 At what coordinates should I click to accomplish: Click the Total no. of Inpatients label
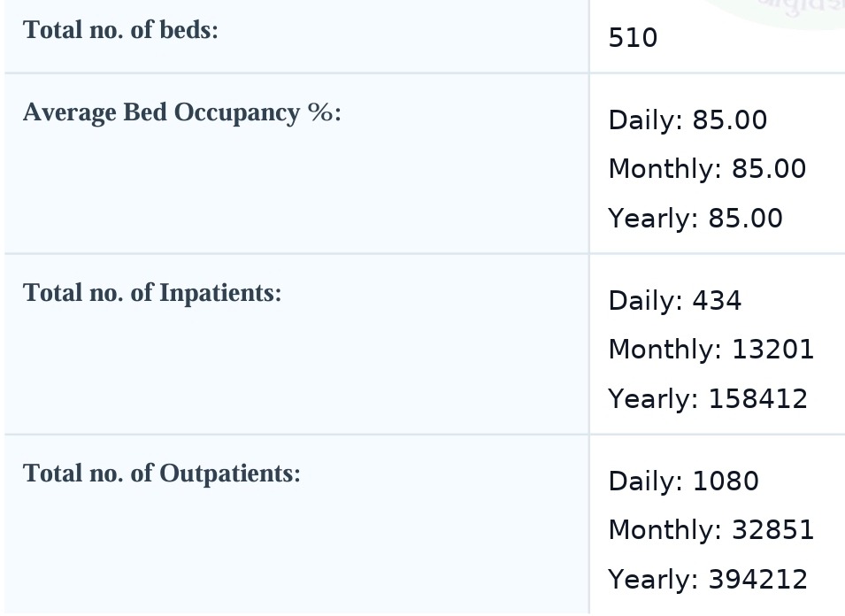click(152, 293)
